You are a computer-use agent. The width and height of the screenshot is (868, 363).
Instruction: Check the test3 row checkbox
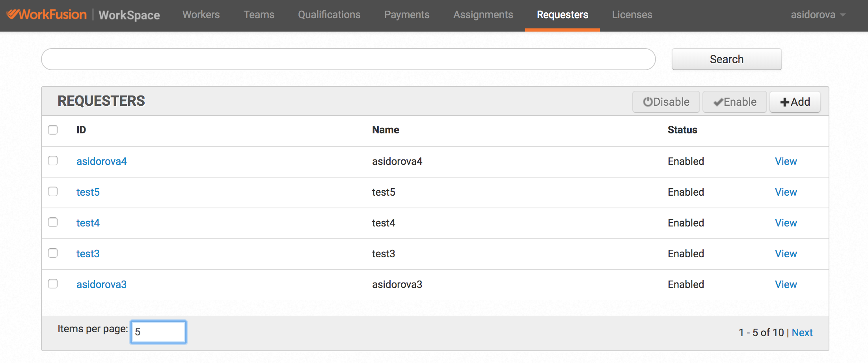[x=53, y=253]
